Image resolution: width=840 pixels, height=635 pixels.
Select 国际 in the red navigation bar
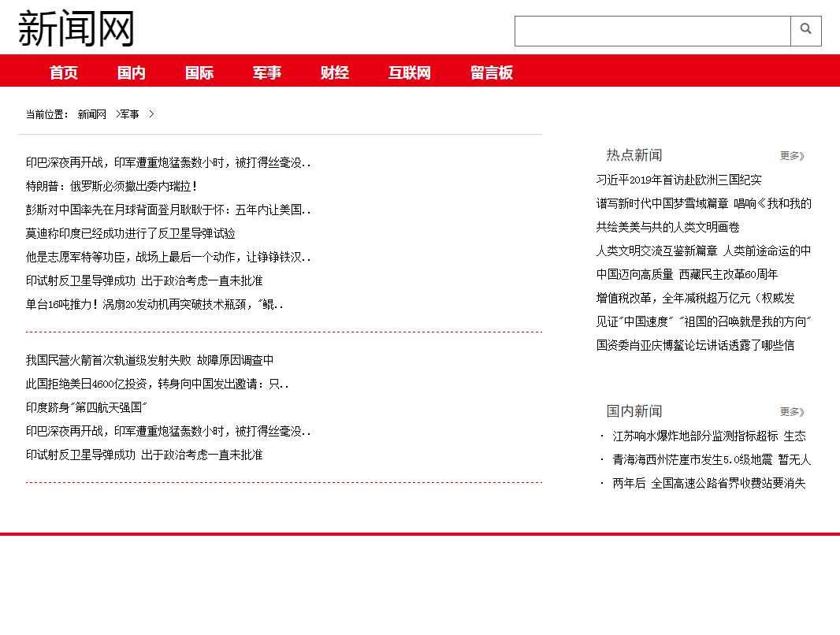(x=199, y=72)
